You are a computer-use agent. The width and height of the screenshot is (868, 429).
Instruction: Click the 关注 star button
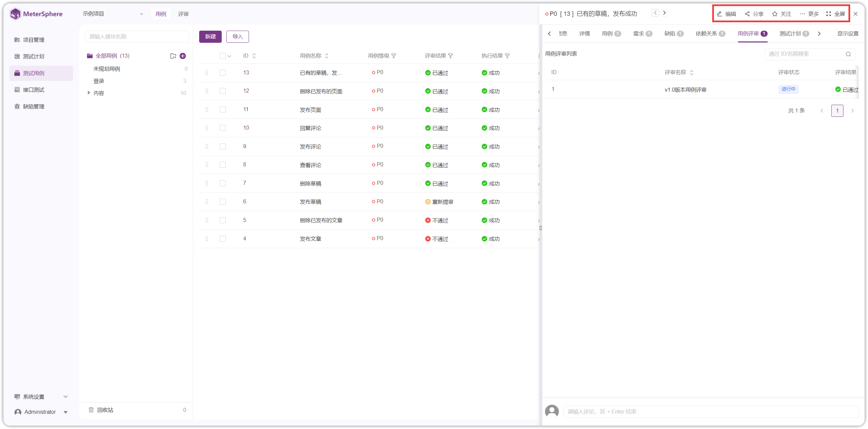click(782, 14)
